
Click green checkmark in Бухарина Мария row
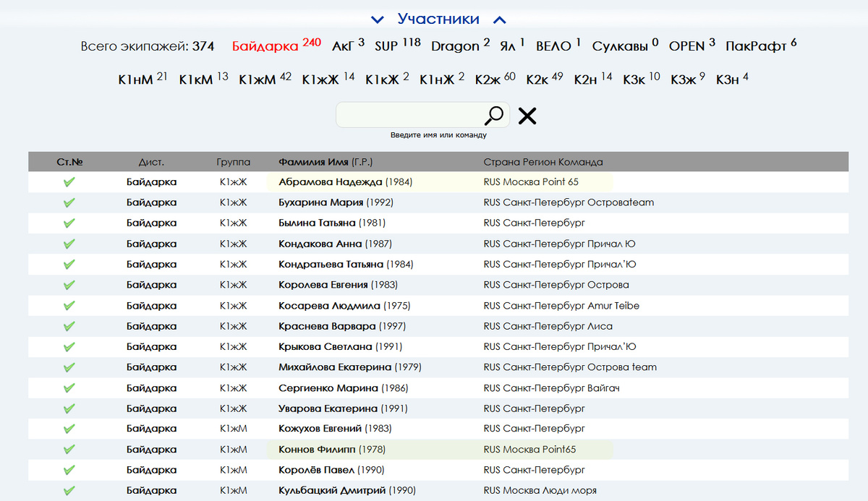click(x=69, y=202)
